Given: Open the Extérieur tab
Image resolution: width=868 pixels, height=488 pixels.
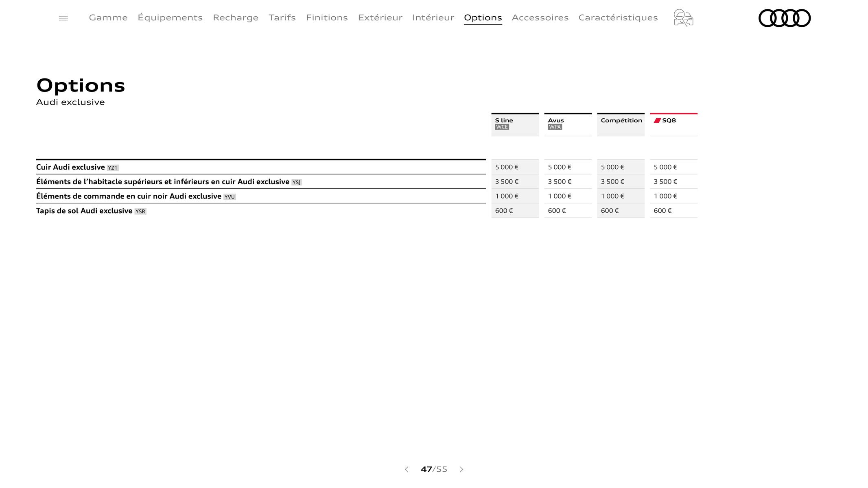Looking at the screenshot, I should [380, 17].
